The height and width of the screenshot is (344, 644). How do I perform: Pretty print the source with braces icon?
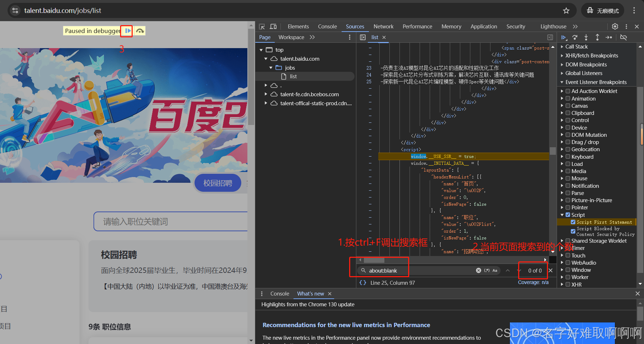point(363,283)
